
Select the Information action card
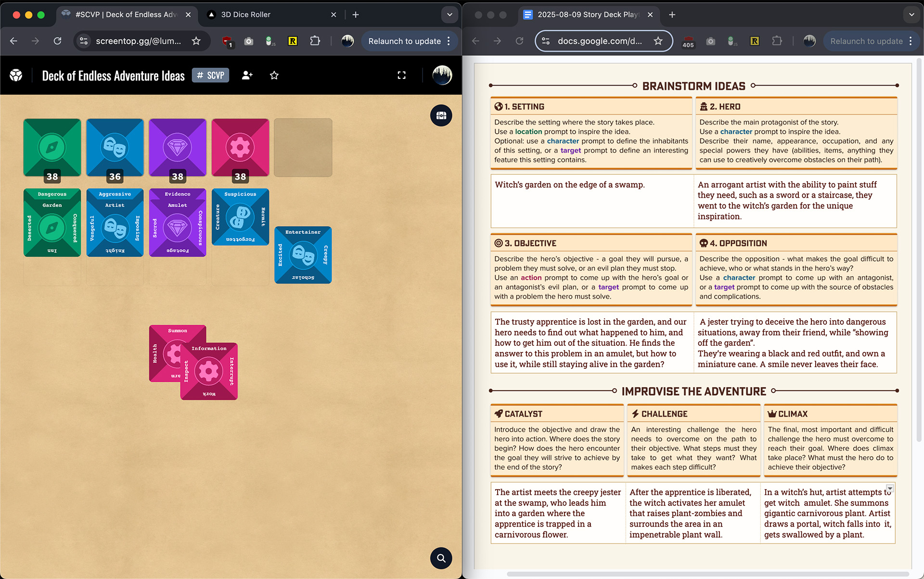[x=209, y=371]
